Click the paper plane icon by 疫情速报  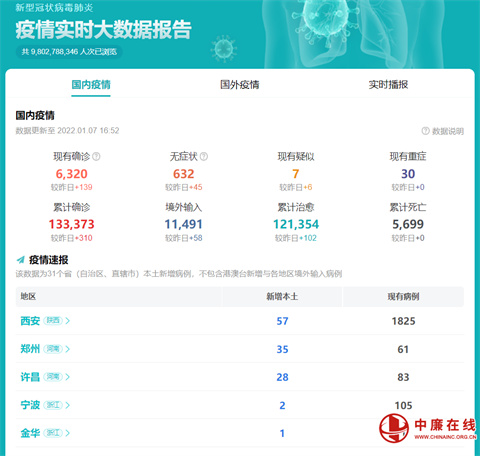click(21, 260)
